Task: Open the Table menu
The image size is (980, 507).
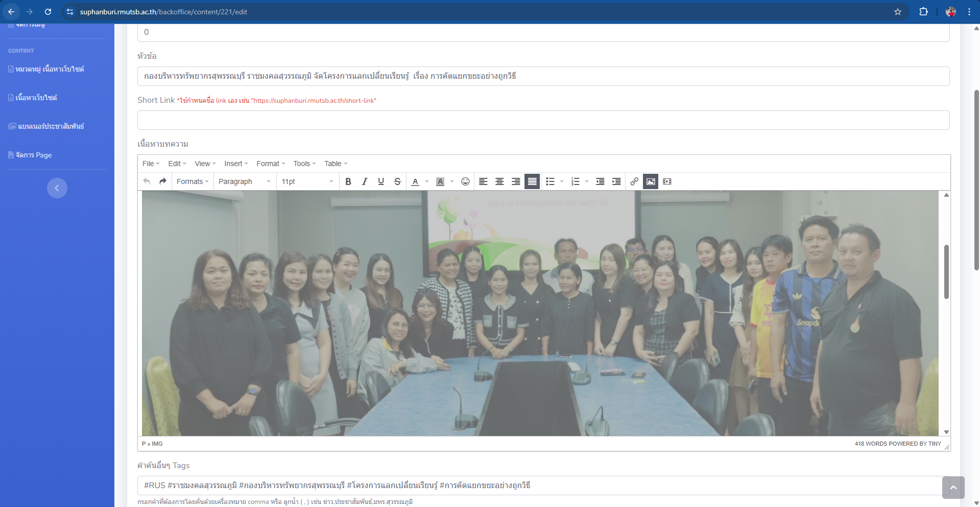Action: tap(336, 164)
